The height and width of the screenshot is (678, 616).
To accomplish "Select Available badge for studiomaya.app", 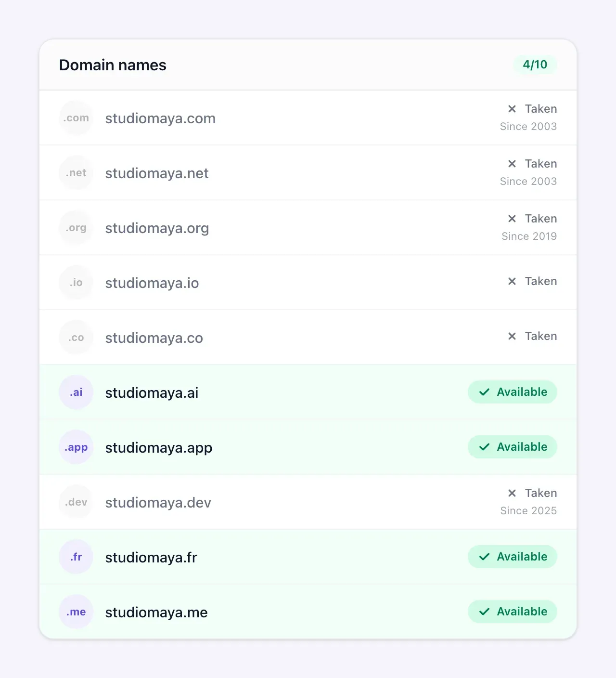I will 513,447.
